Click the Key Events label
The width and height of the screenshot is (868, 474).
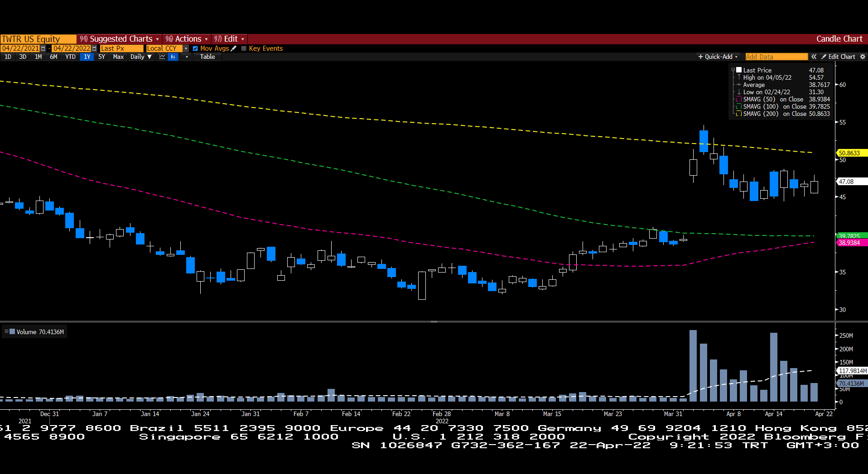pos(265,48)
